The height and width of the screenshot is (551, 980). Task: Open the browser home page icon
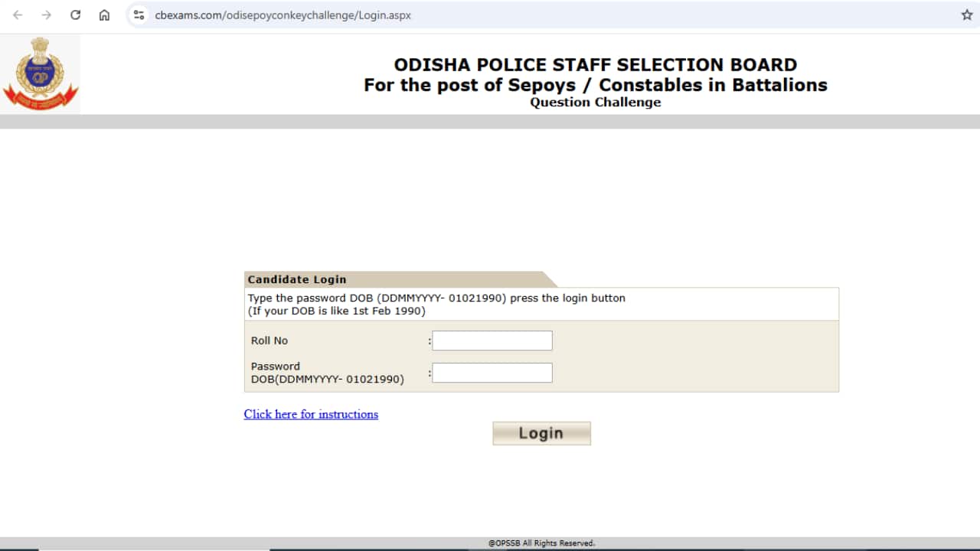click(104, 14)
